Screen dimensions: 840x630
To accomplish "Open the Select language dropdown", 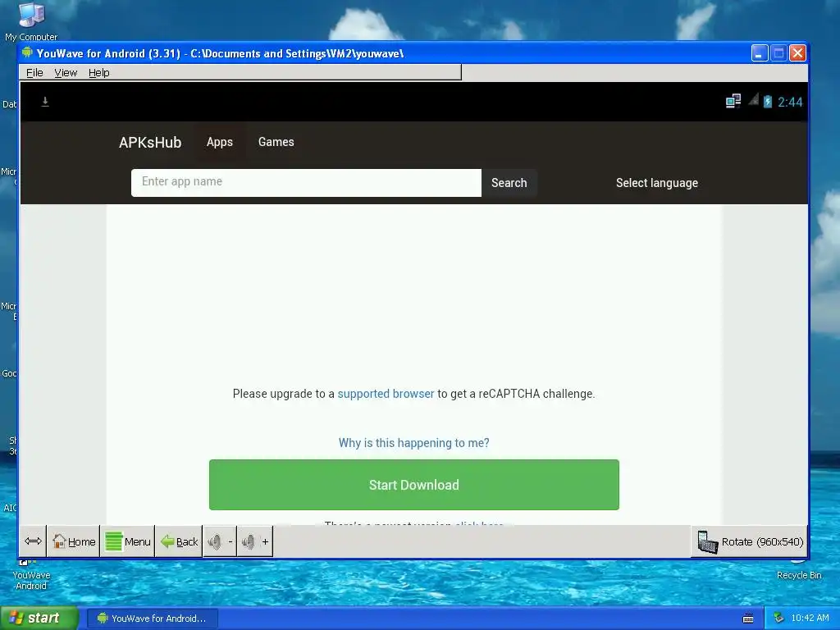I will point(657,183).
